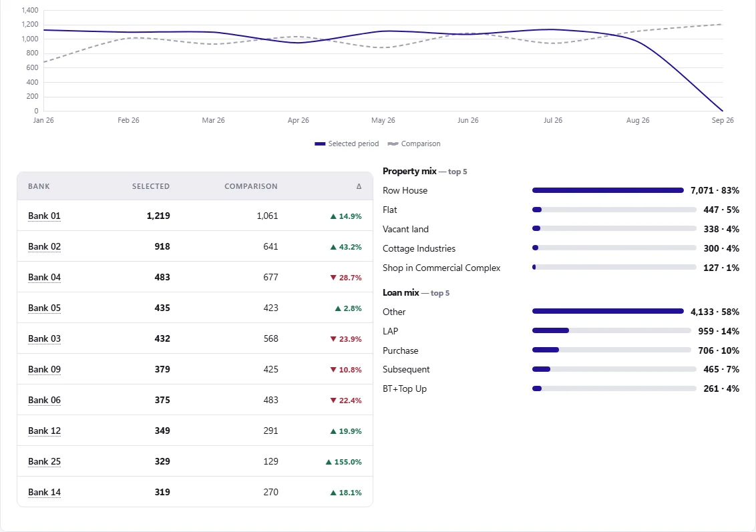Click the Purchase loan mix bar
Viewport: 756px width, 532px height.
(612, 350)
